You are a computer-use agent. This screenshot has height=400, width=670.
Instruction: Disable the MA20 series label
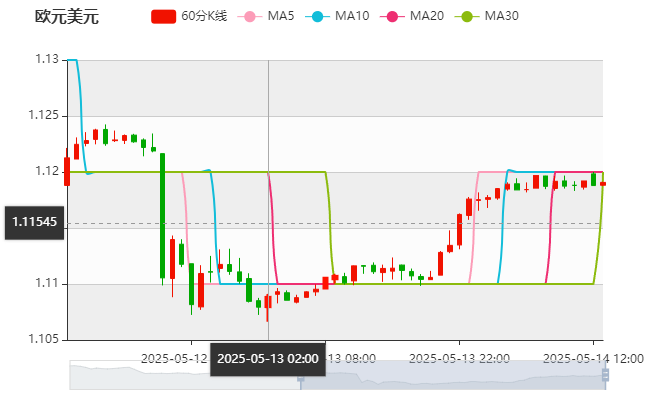(x=427, y=17)
